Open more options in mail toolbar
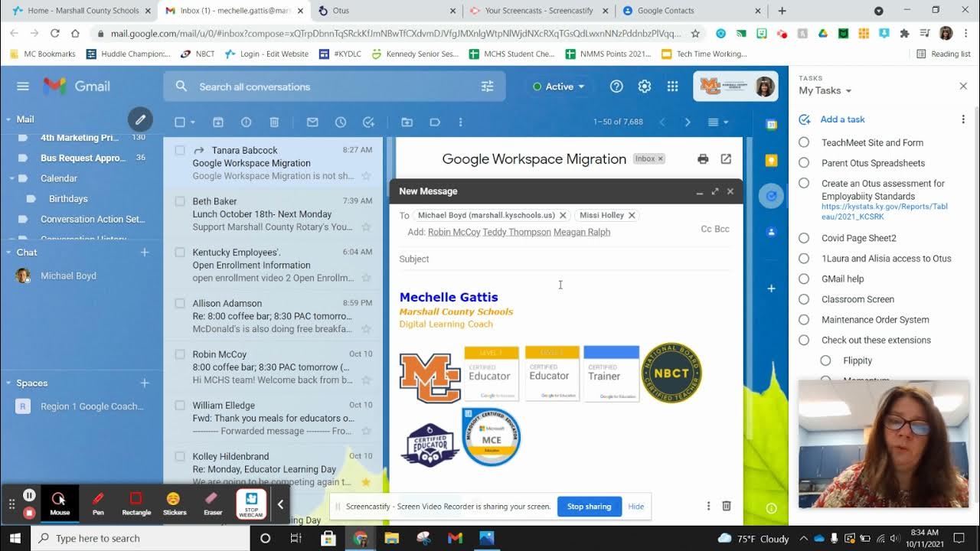 point(460,122)
